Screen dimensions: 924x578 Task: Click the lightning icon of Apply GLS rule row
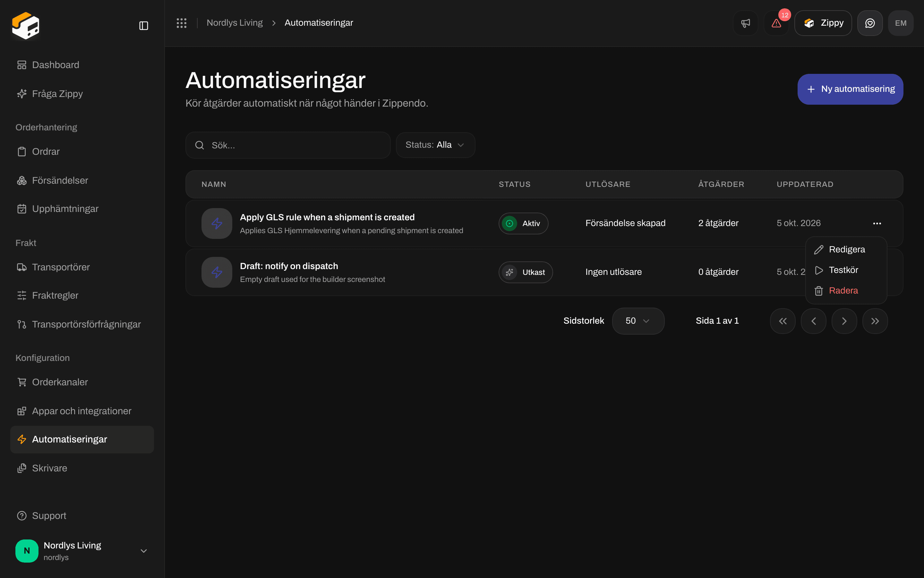(x=217, y=223)
